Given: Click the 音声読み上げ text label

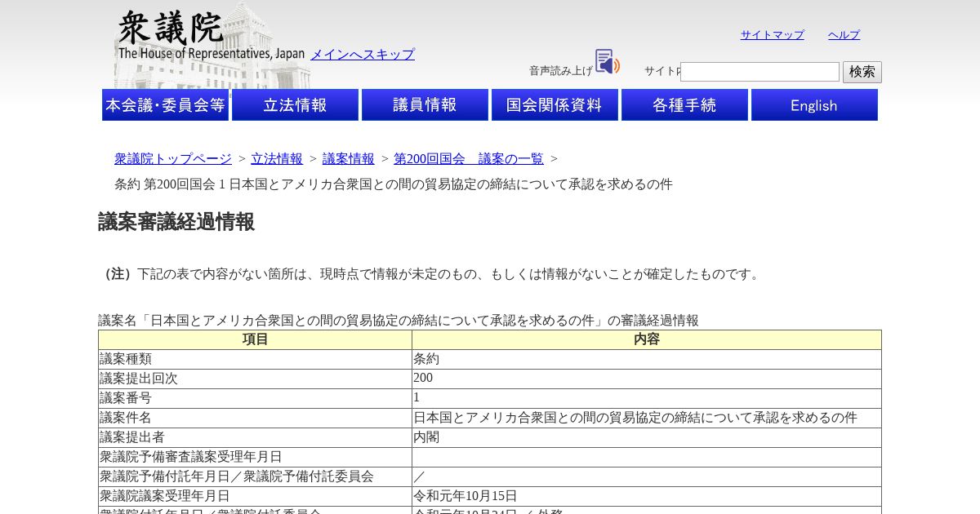Looking at the screenshot, I should pyautogui.click(x=561, y=71).
